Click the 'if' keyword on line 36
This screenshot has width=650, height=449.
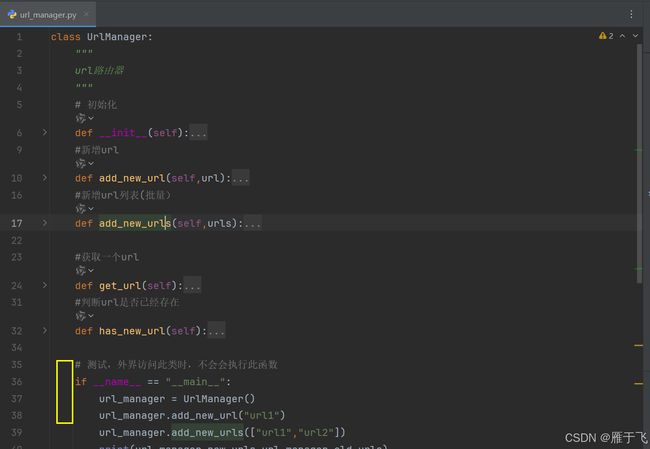click(x=81, y=382)
